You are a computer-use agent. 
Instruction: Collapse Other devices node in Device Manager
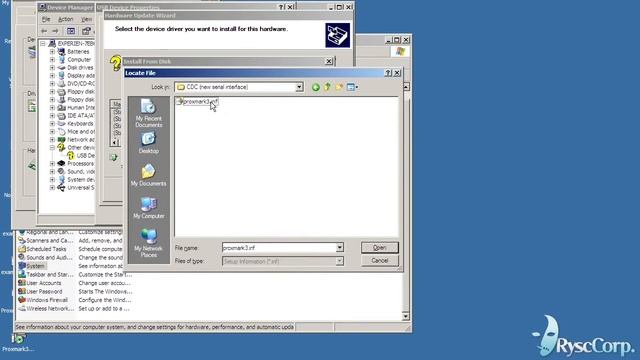click(x=52, y=147)
